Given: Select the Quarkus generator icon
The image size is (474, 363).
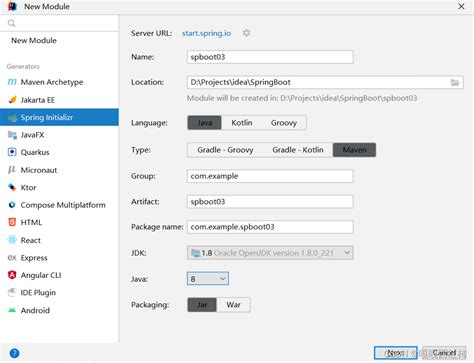Looking at the screenshot, I should (x=12, y=152).
